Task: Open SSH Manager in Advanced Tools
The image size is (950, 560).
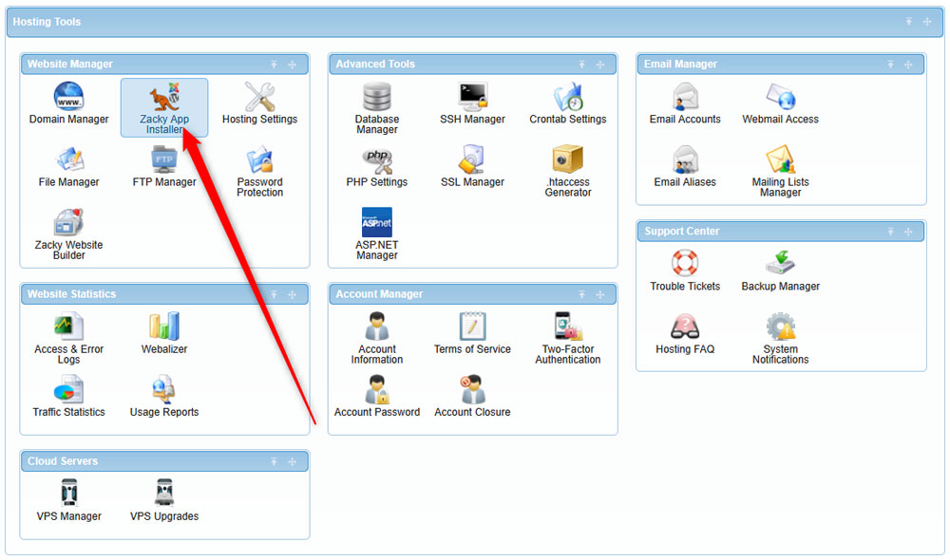Action: point(472,104)
